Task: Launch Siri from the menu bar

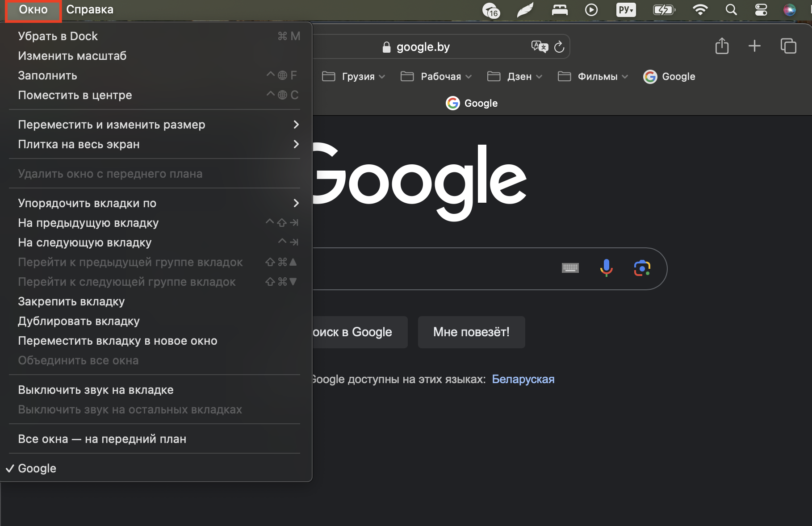Action: tap(790, 9)
